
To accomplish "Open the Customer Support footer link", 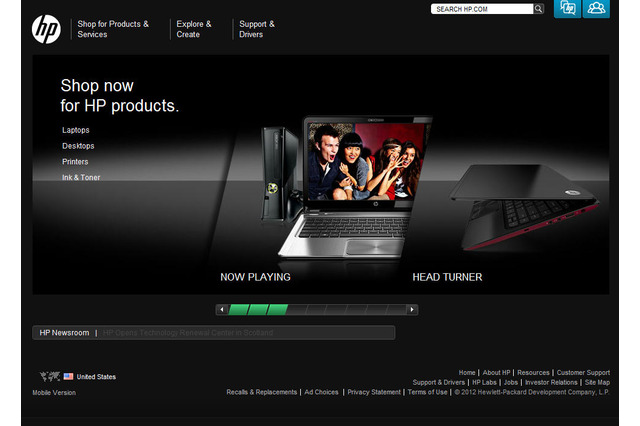I will 583,373.
